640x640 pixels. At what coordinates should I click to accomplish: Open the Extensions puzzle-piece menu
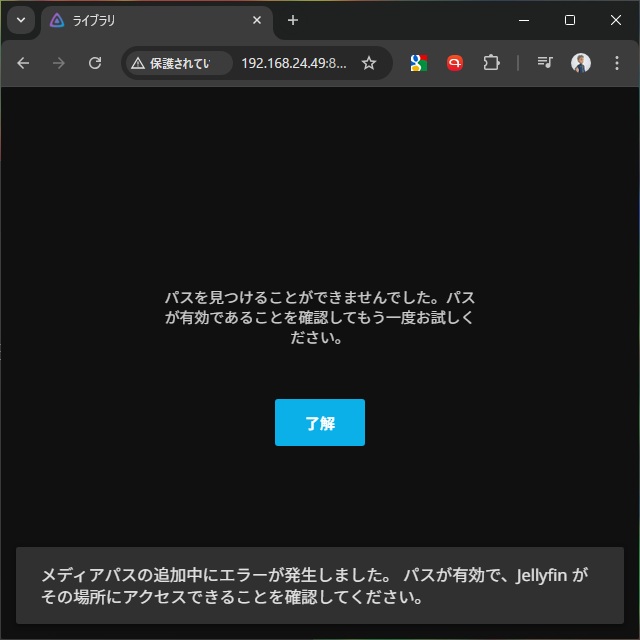pyautogui.click(x=491, y=63)
